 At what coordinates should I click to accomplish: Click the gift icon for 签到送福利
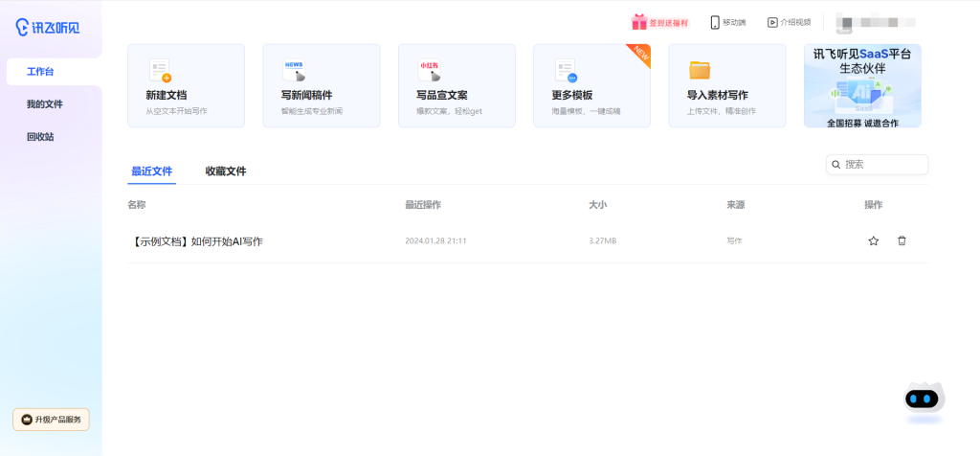638,22
